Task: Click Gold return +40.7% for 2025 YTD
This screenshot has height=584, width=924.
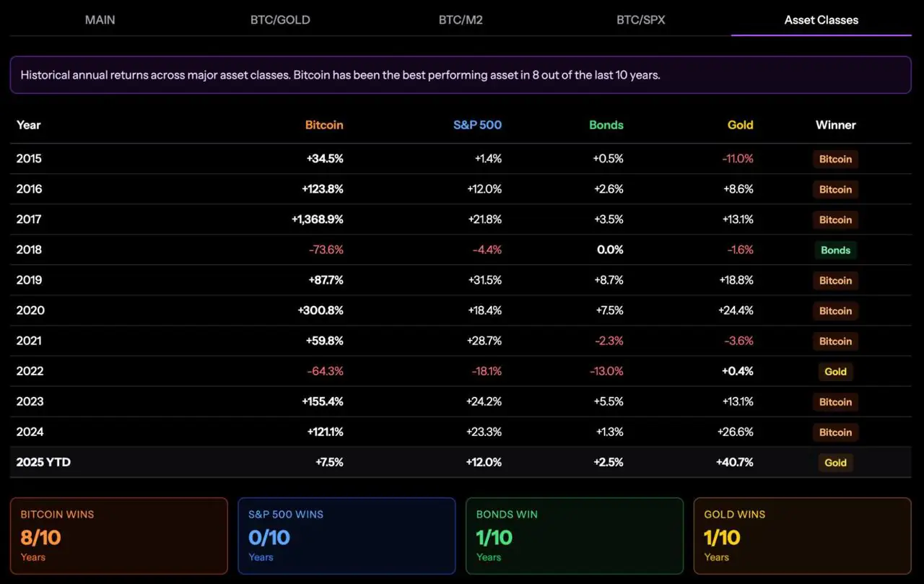Action: pos(735,462)
